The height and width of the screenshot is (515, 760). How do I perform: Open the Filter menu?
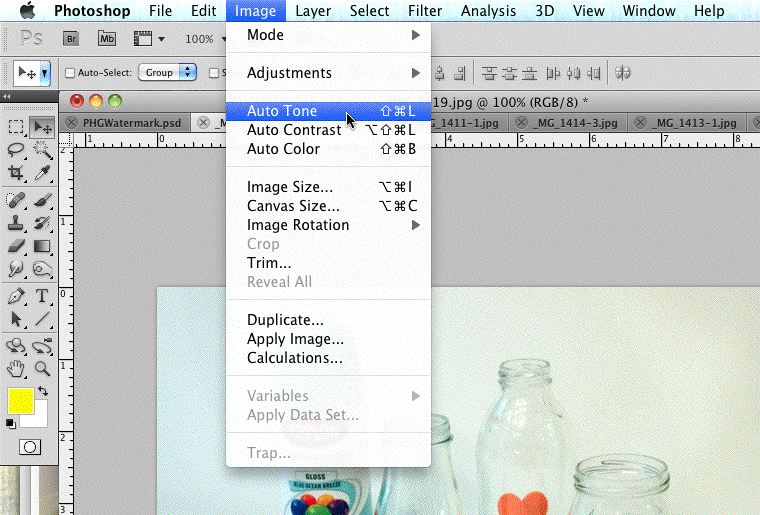pos(425,11)
